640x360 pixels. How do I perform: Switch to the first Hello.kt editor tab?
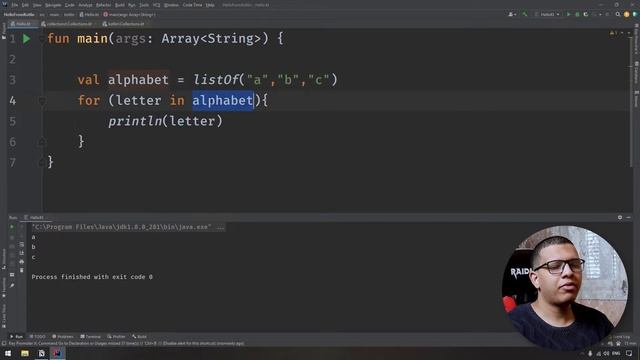click(x=23, y=24)
